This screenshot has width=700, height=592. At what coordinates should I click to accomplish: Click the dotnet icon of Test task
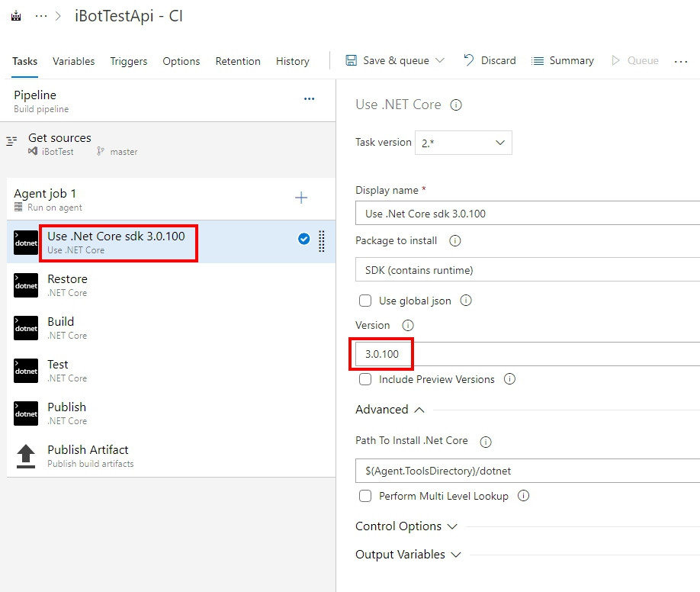tap(26, 371)
